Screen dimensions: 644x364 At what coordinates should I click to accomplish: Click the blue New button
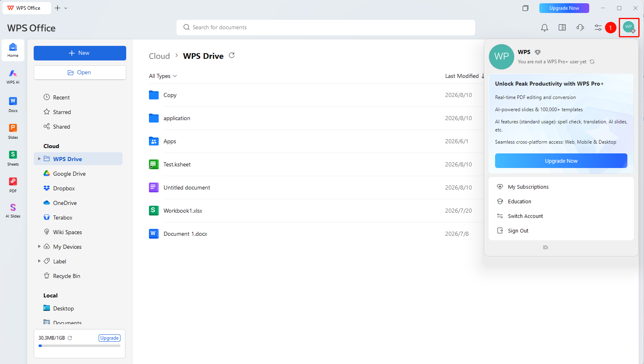(x=80, y=53)
